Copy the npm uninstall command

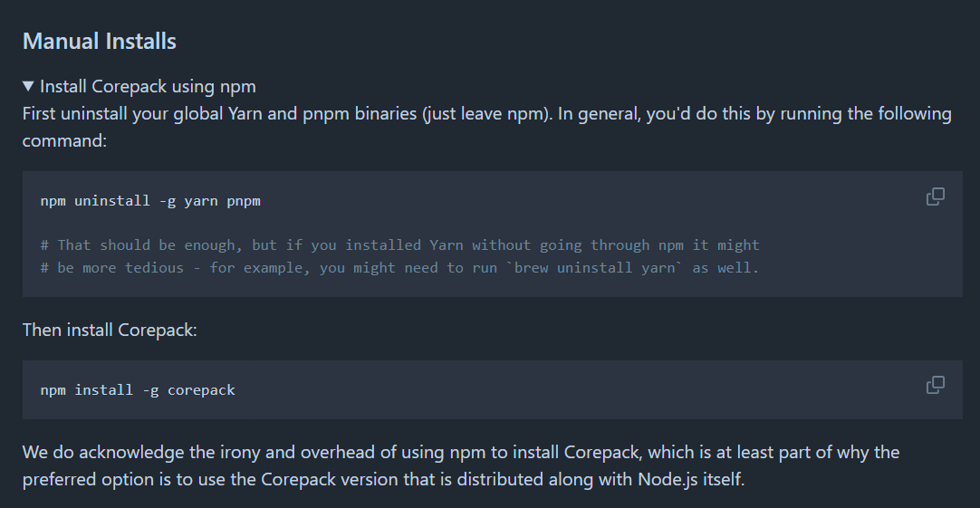[x=936, y=196]
